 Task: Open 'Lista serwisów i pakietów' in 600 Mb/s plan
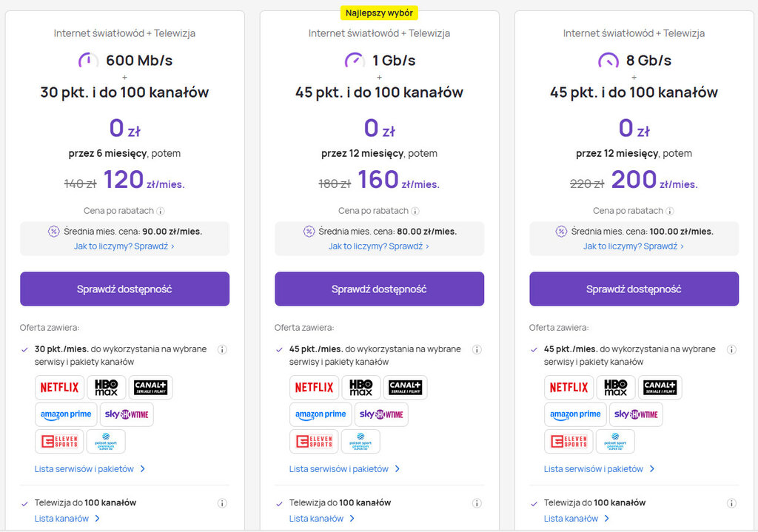(90, 469)
